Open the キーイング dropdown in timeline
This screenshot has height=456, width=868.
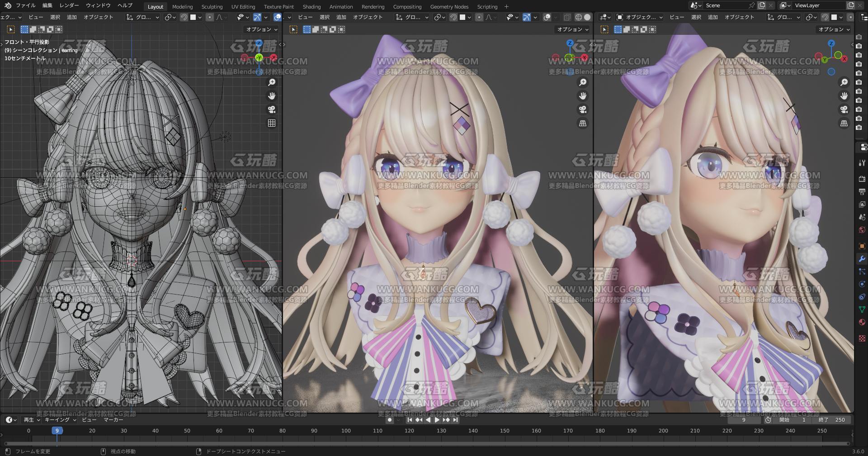(x=60, y=420)
